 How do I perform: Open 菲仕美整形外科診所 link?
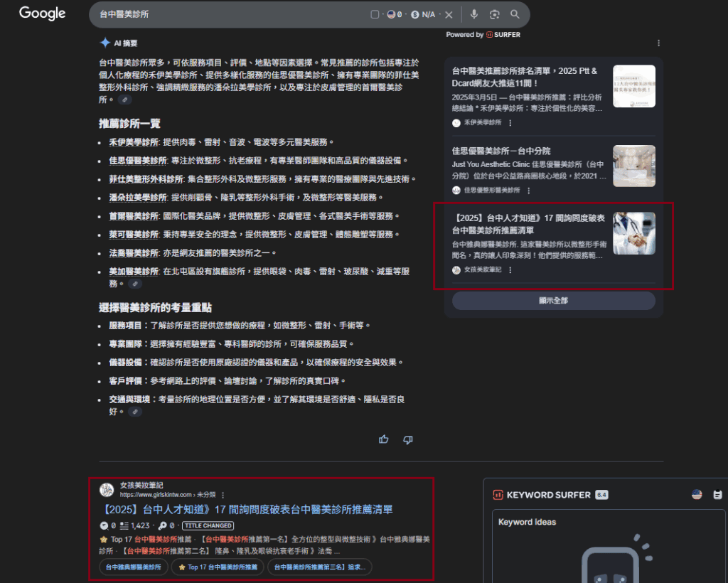point(146,179)
